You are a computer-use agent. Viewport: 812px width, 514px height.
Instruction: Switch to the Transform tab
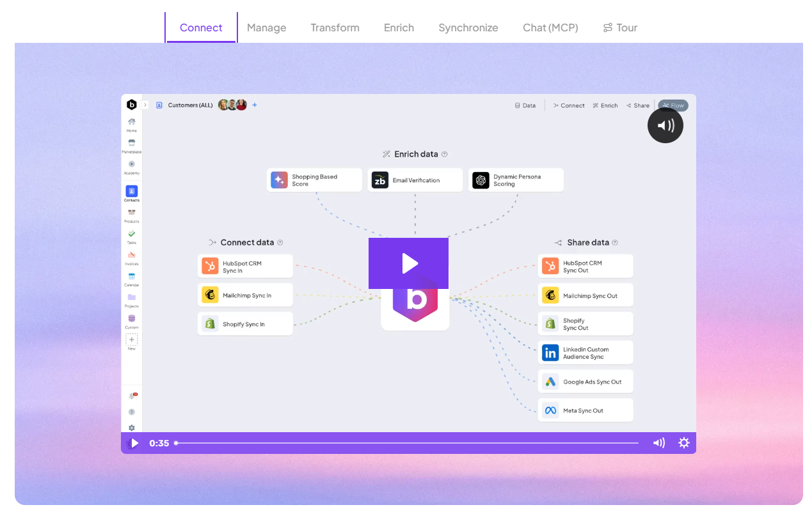tap(335, 27)
